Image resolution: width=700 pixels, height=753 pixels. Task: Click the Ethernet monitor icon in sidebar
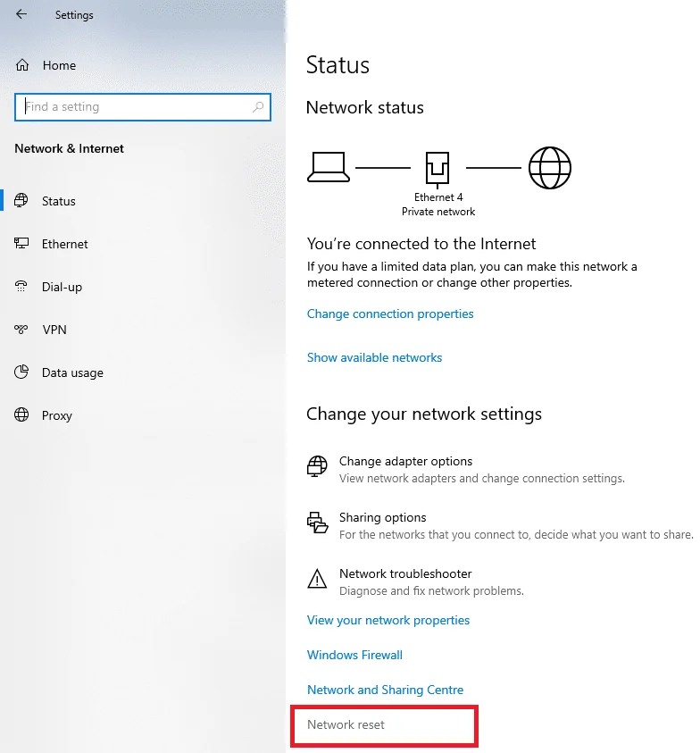[21, 244]
